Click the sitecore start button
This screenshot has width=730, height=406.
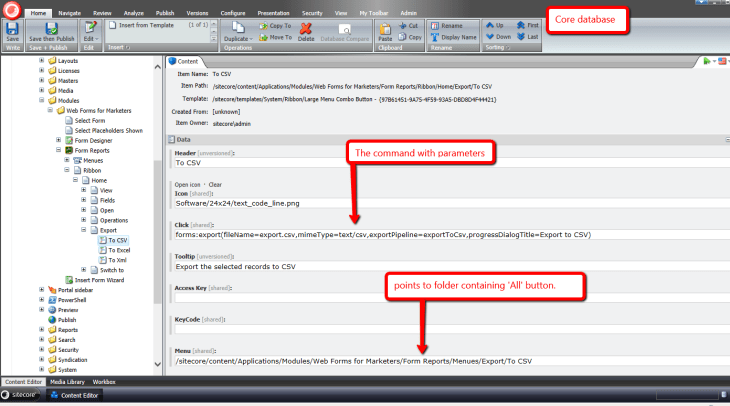click(x=20, y=395)
